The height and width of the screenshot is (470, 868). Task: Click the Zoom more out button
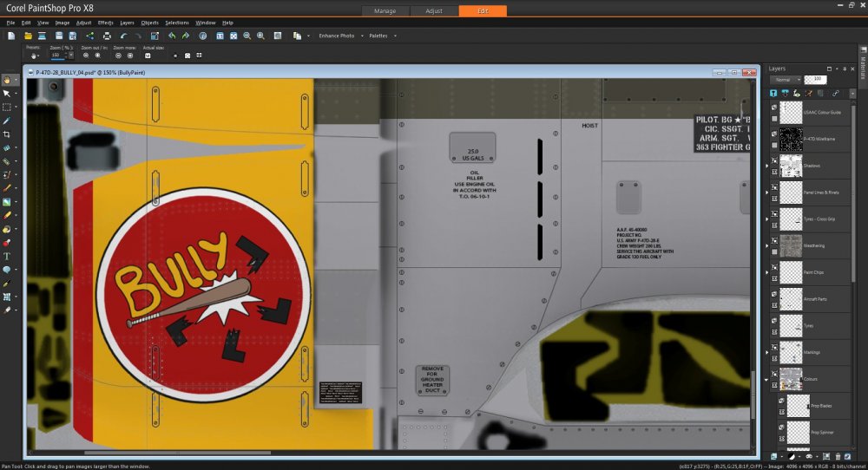[x=118, y=55]
